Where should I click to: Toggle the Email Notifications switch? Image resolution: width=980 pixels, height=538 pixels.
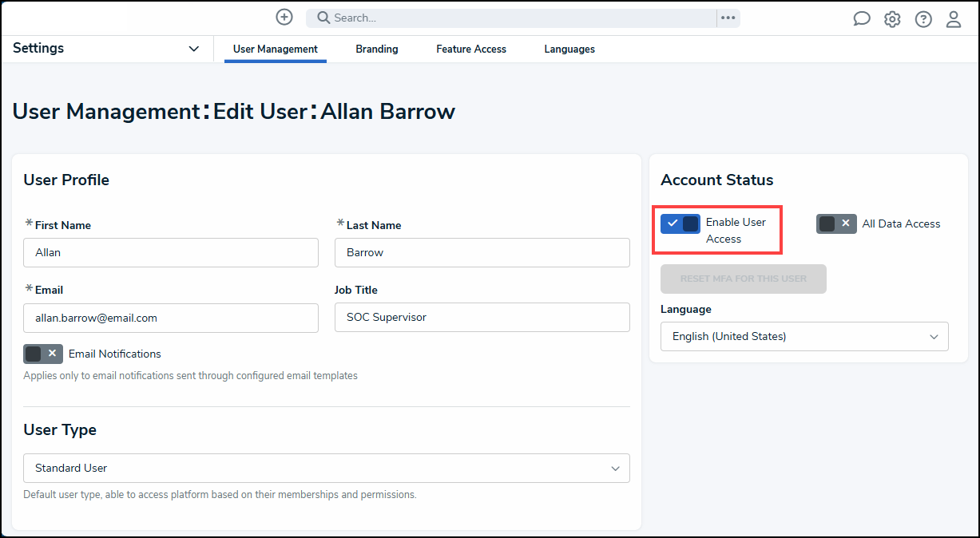[x=43, y=354]
